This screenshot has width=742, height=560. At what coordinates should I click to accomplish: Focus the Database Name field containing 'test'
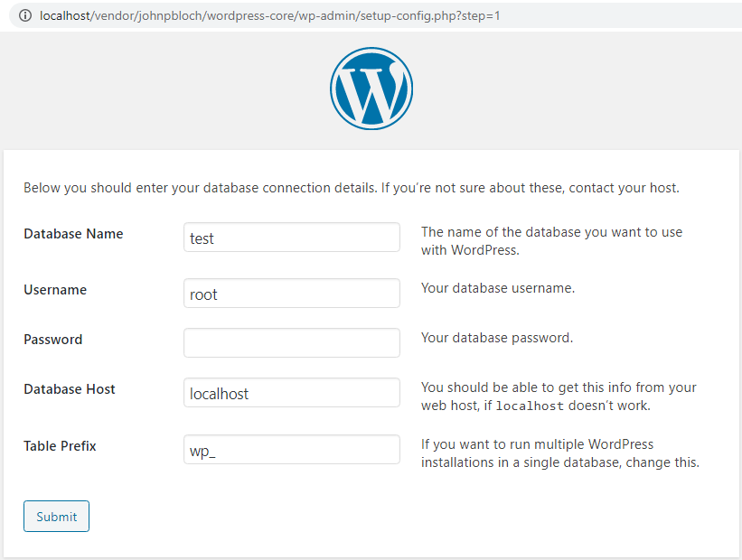pyautogui.click(x=291, y=238)
